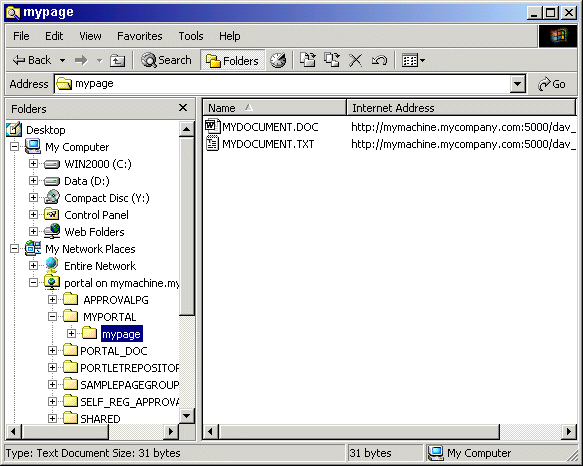Image resolution: width=583 pixels, height=466 pixels.
Task: Expand the WIN2000 (C:) drive node
Action: pyautogui.click(x=33, y=163)
